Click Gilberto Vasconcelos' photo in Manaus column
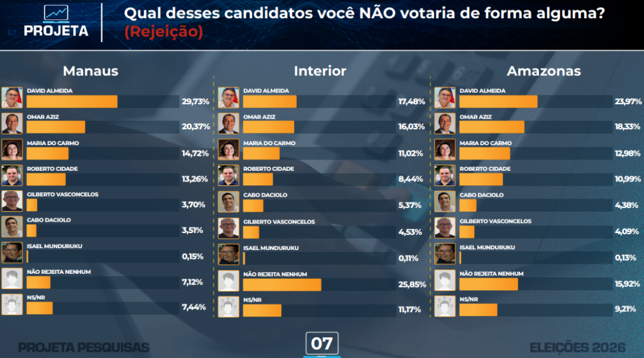644x358 pixels. click(x=12, y=201)
